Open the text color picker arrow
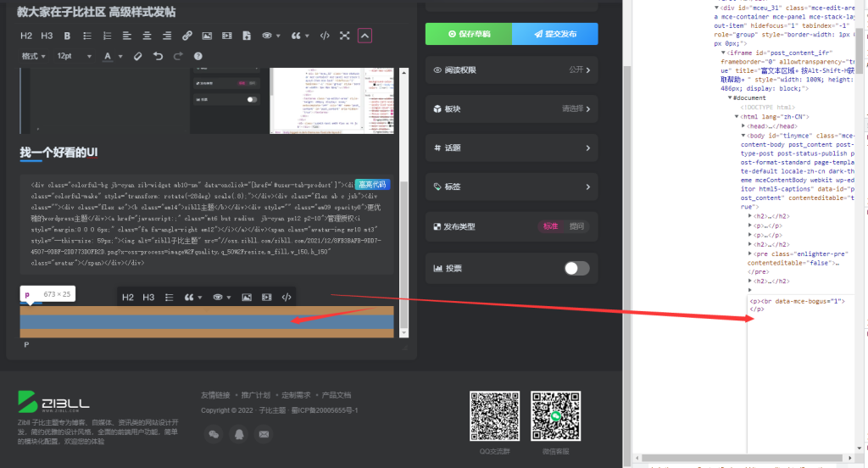868x468 pixels. [x=120, y=56]
